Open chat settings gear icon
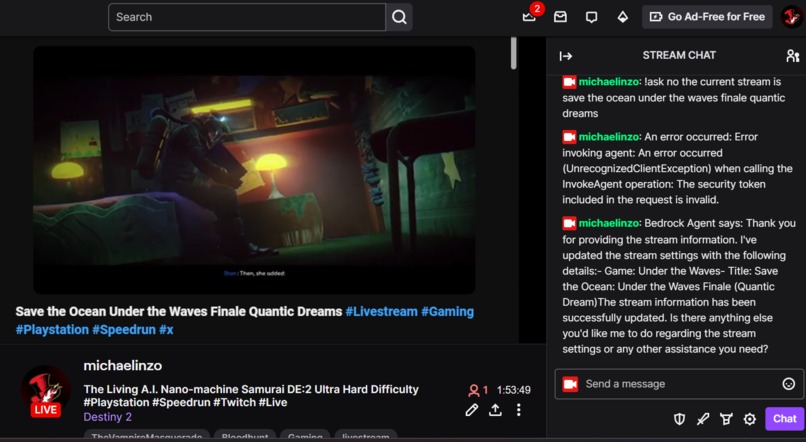The image size is (806, 442). click(x=749, y=419)
